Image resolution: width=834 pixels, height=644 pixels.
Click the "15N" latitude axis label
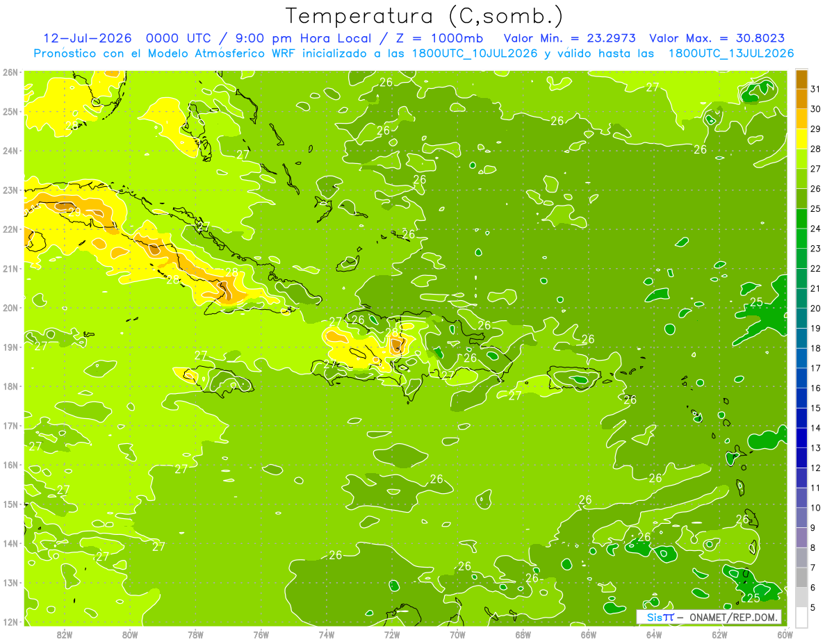click(x=10, y=504)
